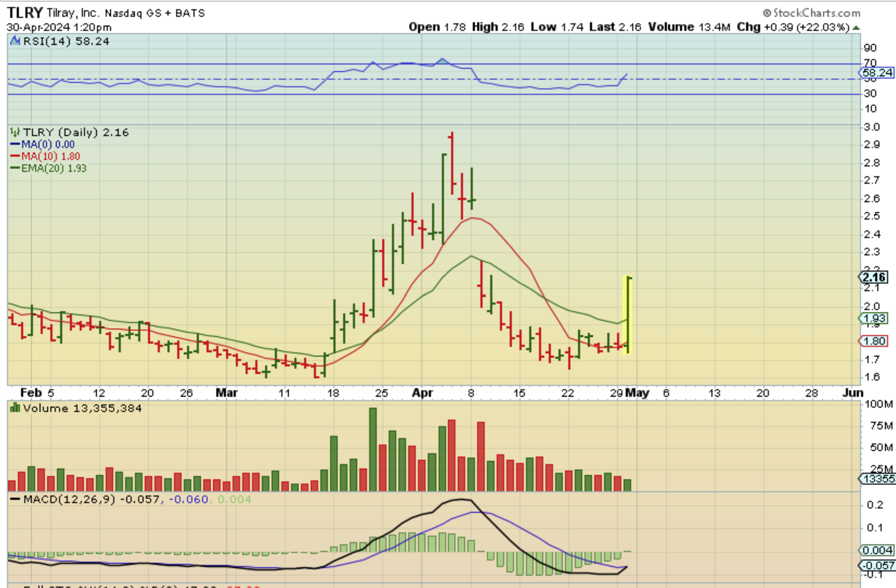Screen dimensions: 896x588
Task: Click the EMA(20) 1.93 legend entry
Action: point(53,168)
